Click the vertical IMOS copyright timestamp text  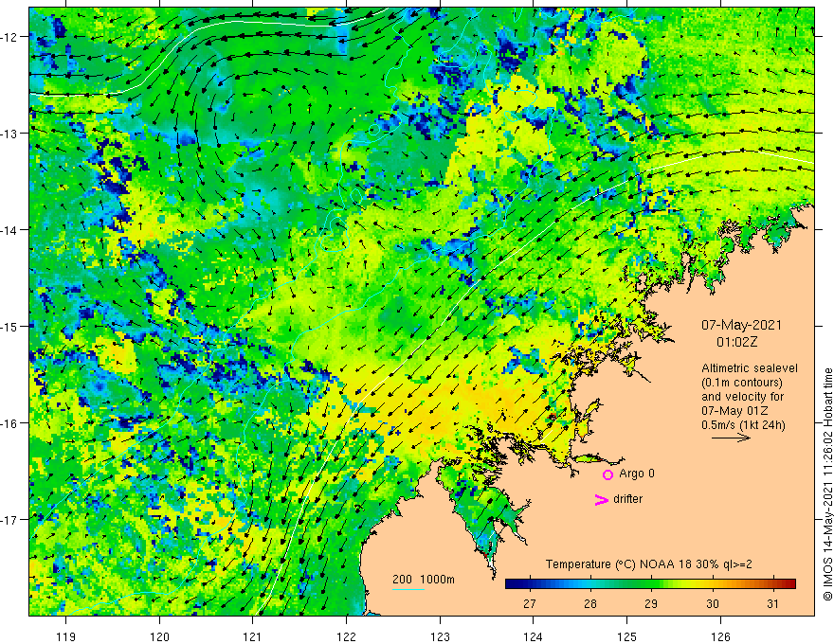(x=827, y=484)
